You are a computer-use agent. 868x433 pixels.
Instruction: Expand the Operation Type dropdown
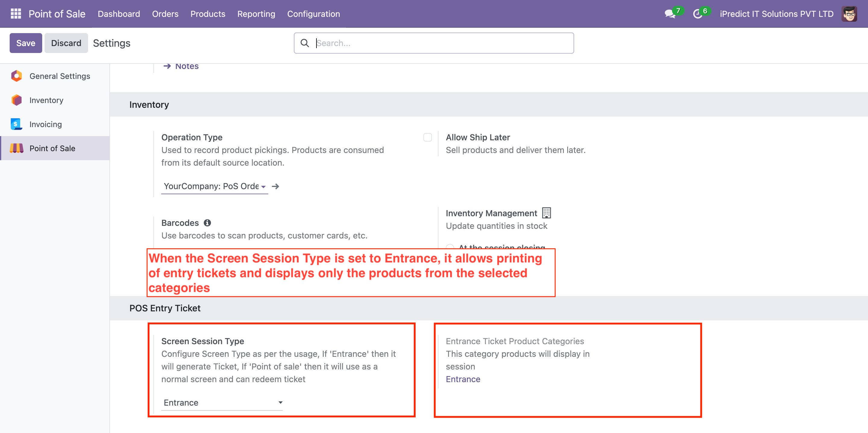215,186
